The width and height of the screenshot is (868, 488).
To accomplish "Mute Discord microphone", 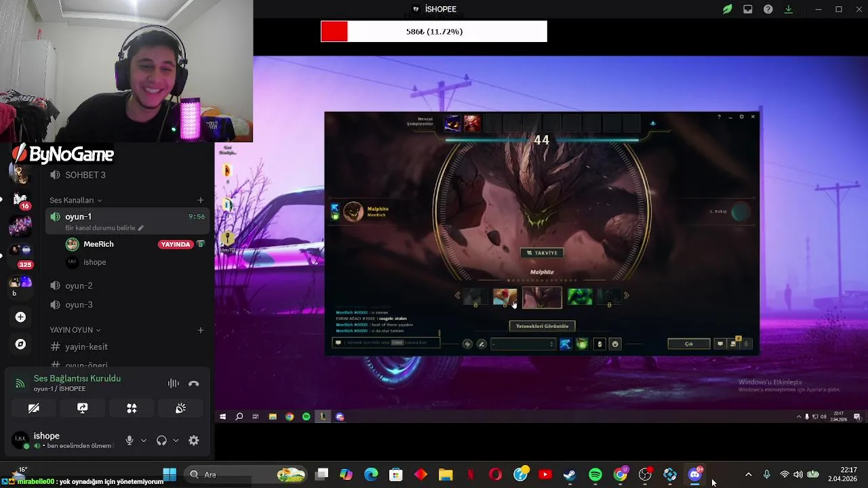I will coord(129,441).
